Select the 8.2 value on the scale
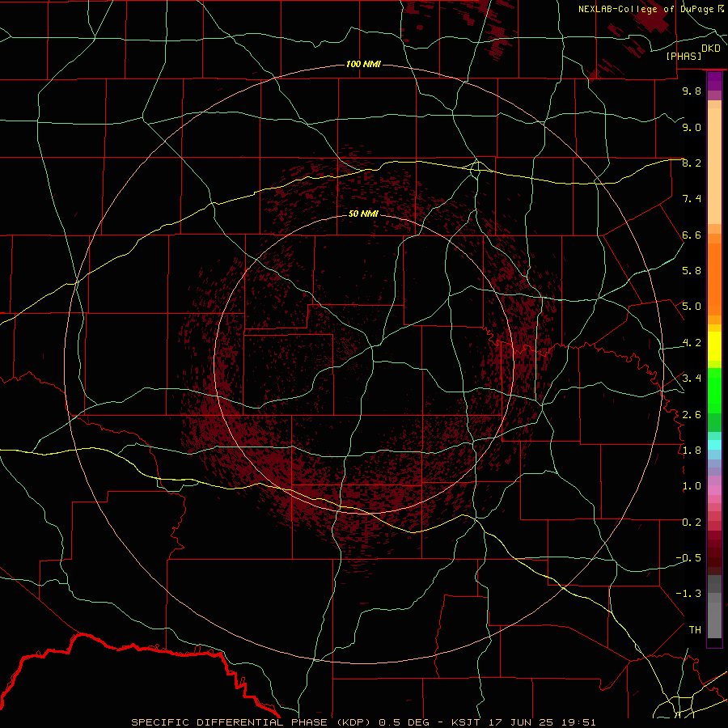The width and height of the screenshot is (728, 728). [692, 163]
